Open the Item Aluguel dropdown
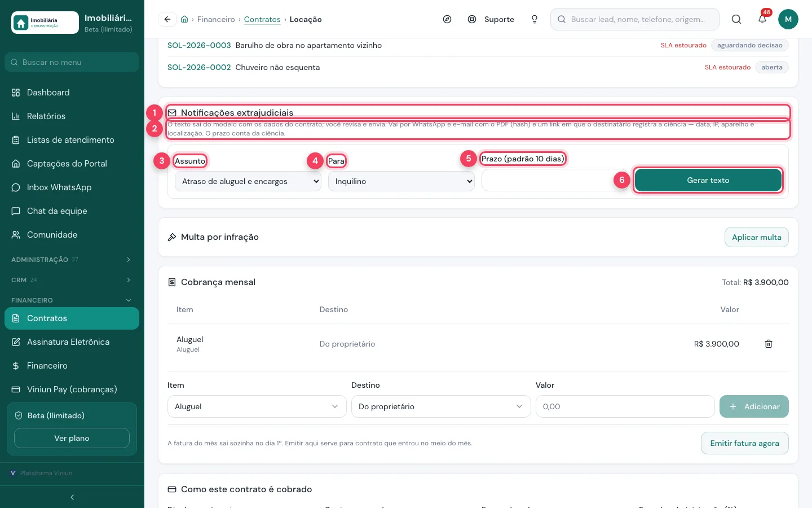 [257, 406]
